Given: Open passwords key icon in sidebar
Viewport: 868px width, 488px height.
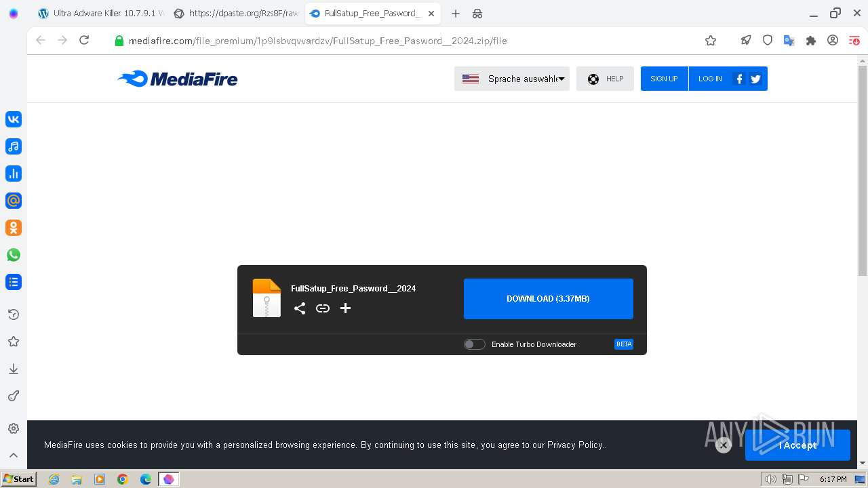Looking at the screenshot, I should pos(14,396).
